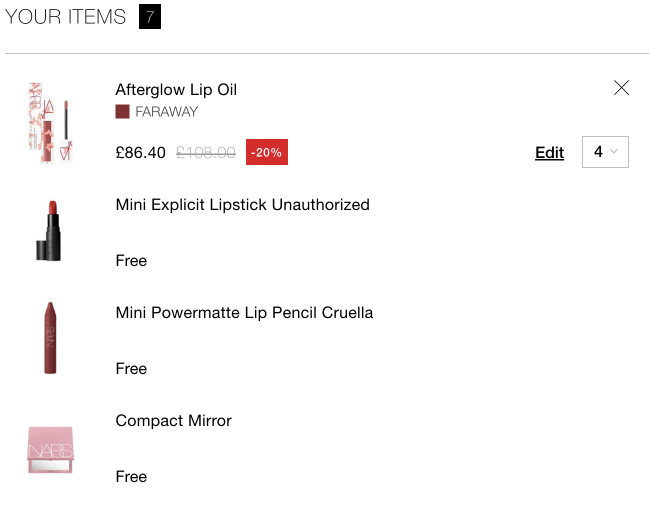The height and width of the screenshot is (505, 650).
Task: Open the quantity dropdown showing 4
Action: (605, 152)
